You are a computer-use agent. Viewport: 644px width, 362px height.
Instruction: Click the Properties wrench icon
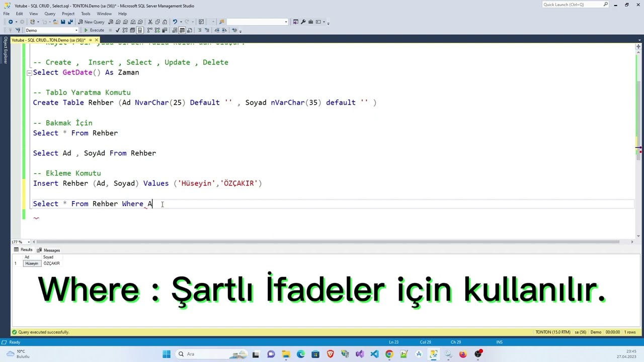(x=303, y=22)
